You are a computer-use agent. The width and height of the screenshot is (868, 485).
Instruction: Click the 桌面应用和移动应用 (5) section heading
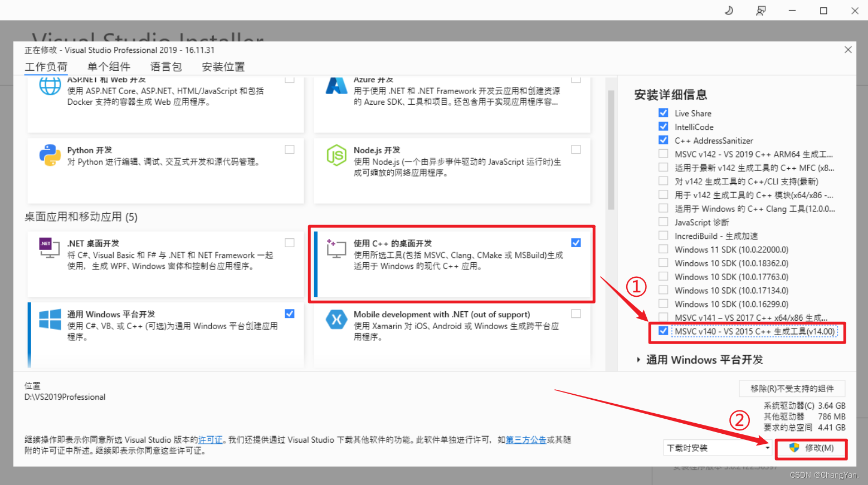point(81,217)
